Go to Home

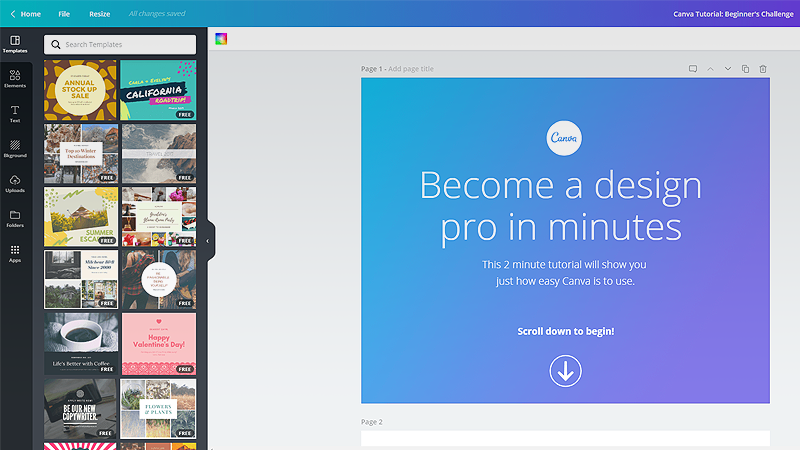(x=31, y=14)
